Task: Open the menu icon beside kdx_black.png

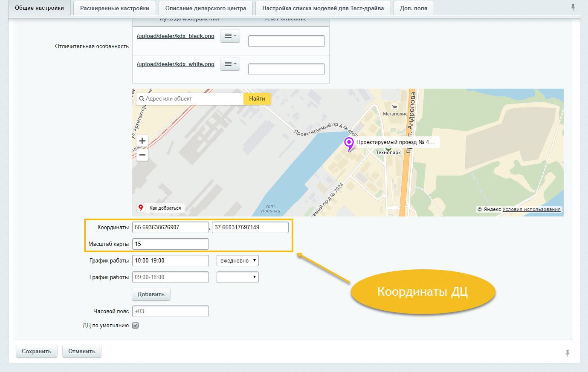Action: click(x=230, y=36)
